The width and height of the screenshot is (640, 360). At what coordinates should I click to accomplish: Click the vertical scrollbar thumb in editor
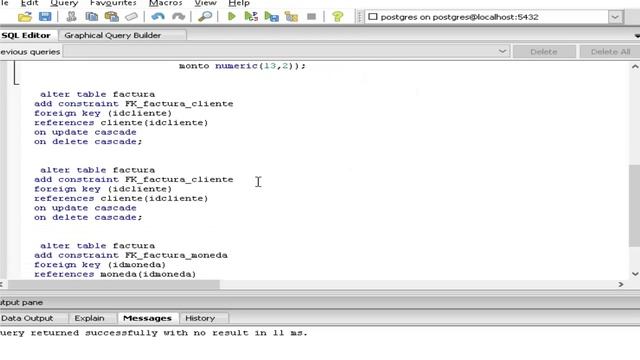[634, 205]
